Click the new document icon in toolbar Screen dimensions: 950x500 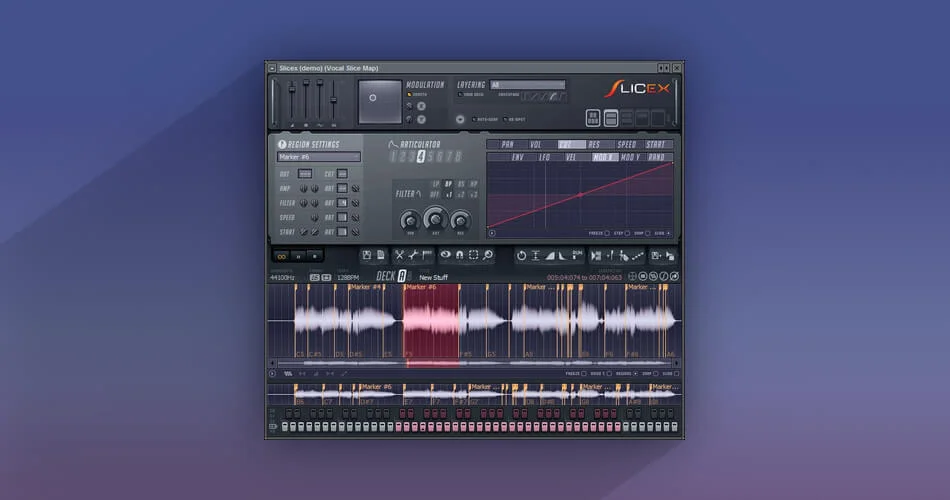[380, 256]
